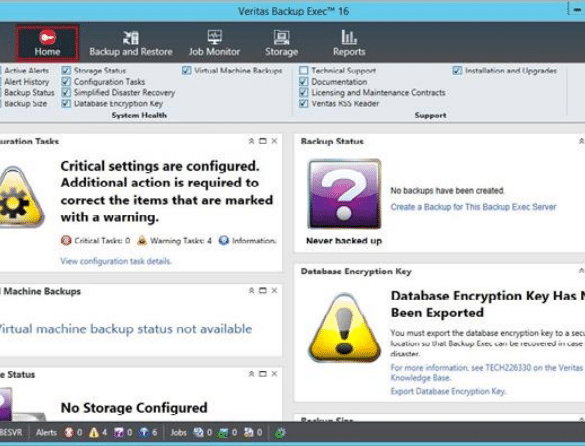This screenshot has height=446, width=585.
Task: Toggle the Simplified Disaster Recovery checkbox
Action: pyautogui.click(x=66, y=92)
